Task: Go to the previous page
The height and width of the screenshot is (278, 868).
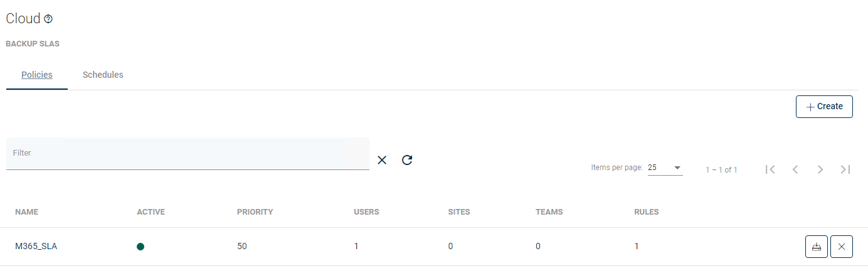Action: pyautogui.click(x=795, y=169)
